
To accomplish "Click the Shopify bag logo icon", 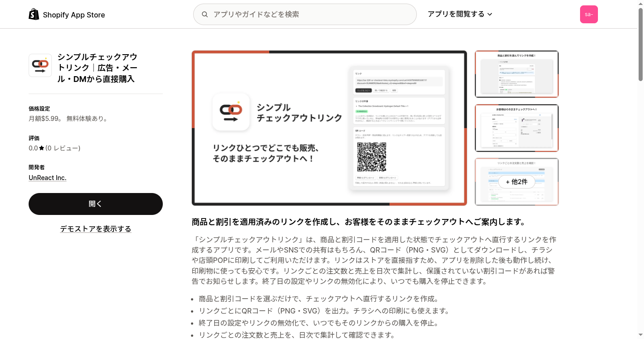I will tap(34, 14).
